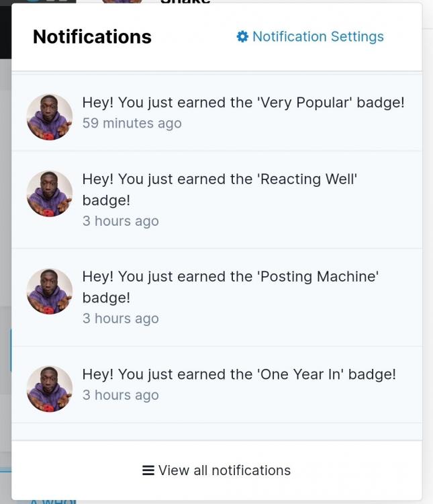433x504 pixels.
Task: Click the avatar on the 'Reacting Well' notification
Action: [50, 194]
